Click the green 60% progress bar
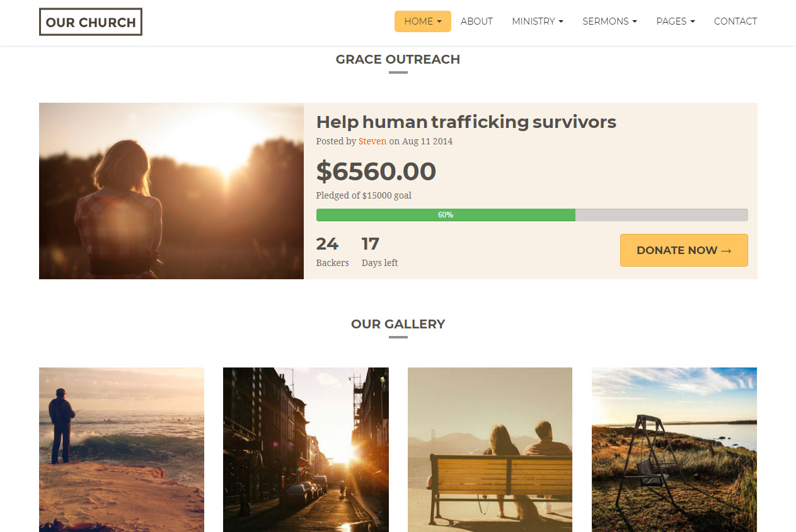Image resolution: width=796 pixels, height=532 pixels. click(446, 215)
